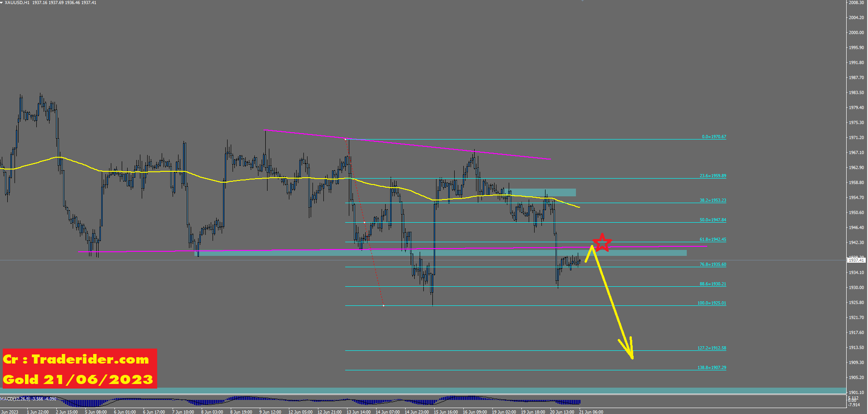Open the MACD(12,26,9) indicator label

(28, 399)
